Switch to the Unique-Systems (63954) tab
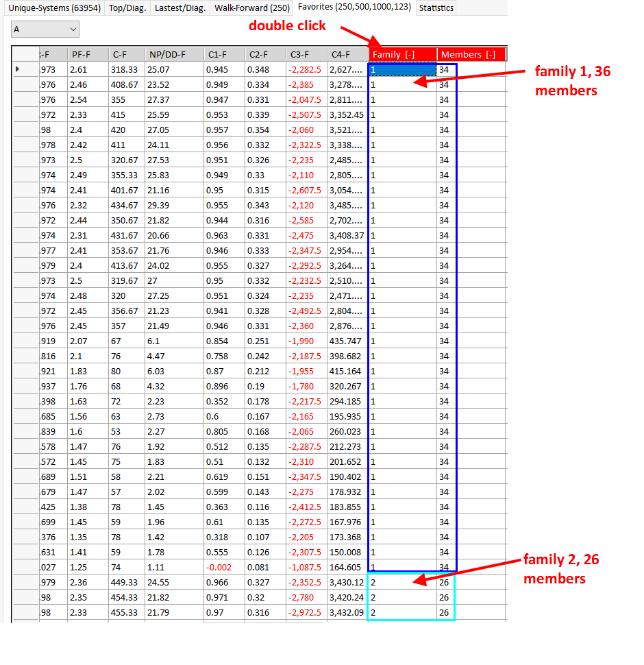 [x=52, y=8]
